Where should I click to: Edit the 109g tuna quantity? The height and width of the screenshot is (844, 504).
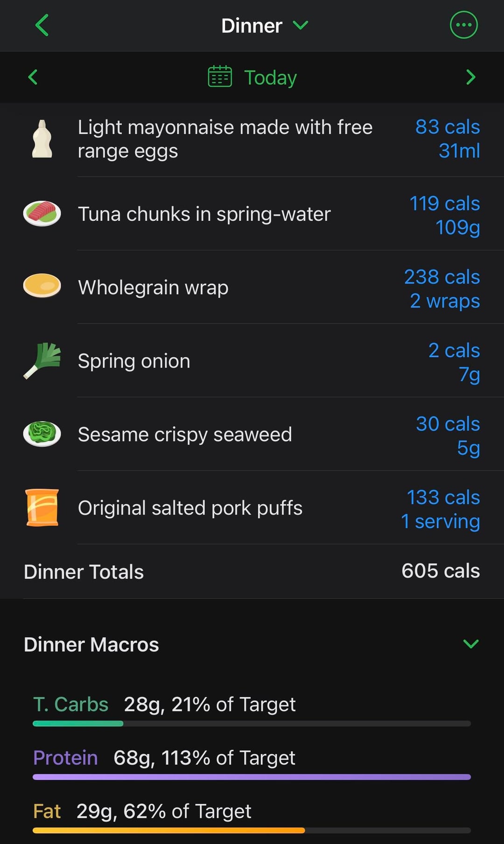click(x=457, y=228)
